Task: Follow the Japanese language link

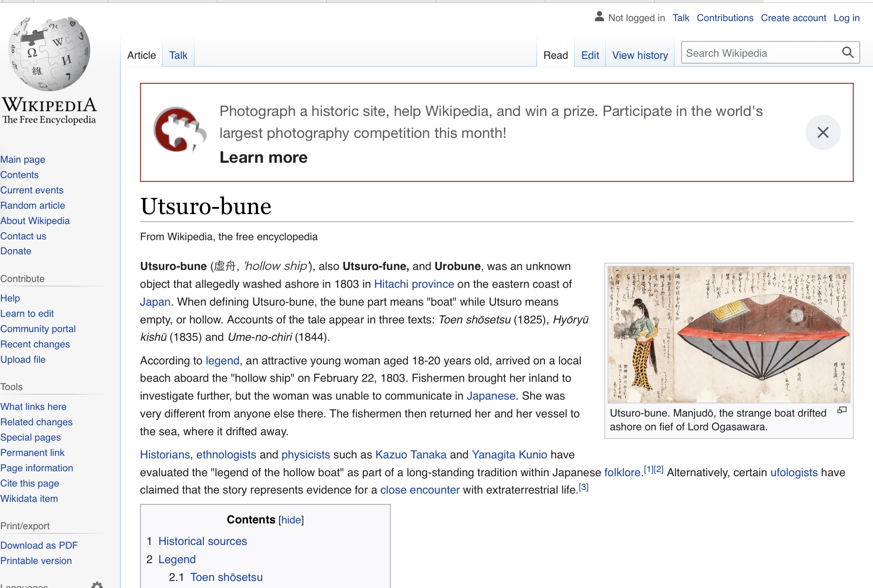Action: [x=491, y=396]
